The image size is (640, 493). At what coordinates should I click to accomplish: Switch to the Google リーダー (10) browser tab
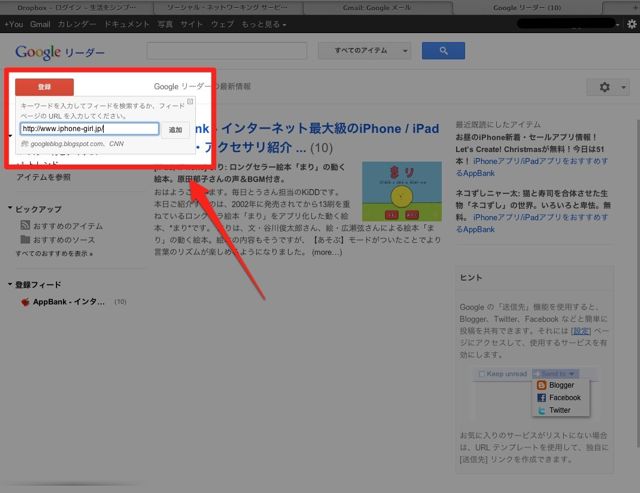(x=527, y=7)
